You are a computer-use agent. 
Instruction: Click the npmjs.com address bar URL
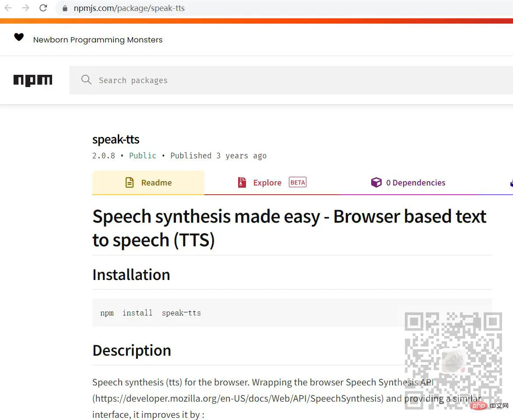click(x=129, y=8)
